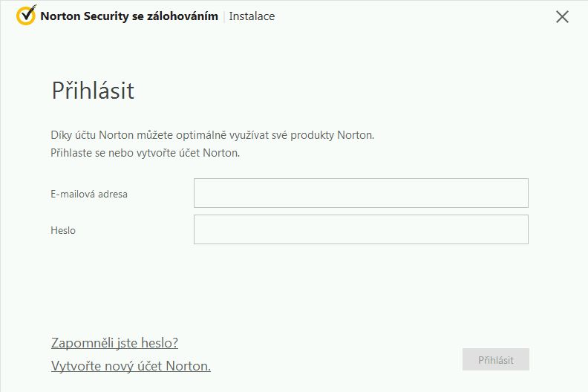588x392 pixels.
Task: Select the Instalace label in title bar
Action: pyautogui.click(x=252, y=16)
